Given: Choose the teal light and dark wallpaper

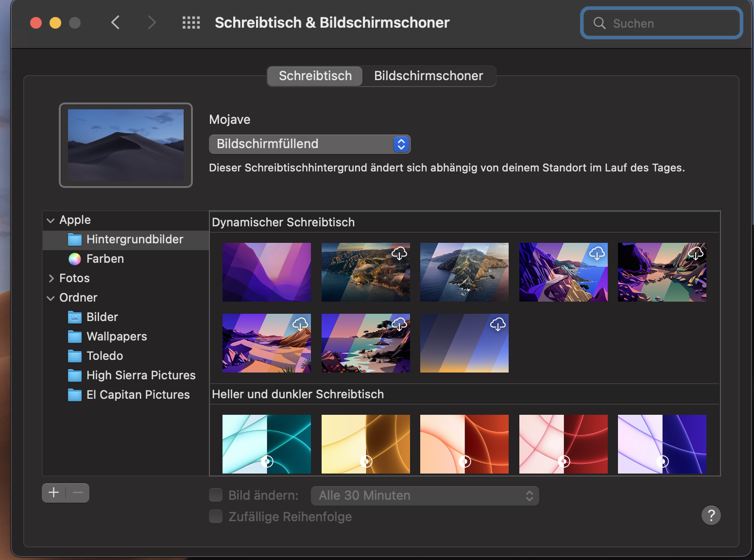Looking at the screenshot, I should click(x=266, y=444).
